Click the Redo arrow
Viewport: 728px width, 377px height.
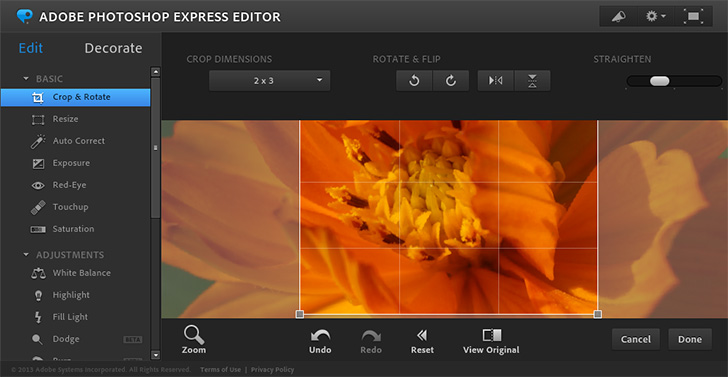tap(371, 342)
